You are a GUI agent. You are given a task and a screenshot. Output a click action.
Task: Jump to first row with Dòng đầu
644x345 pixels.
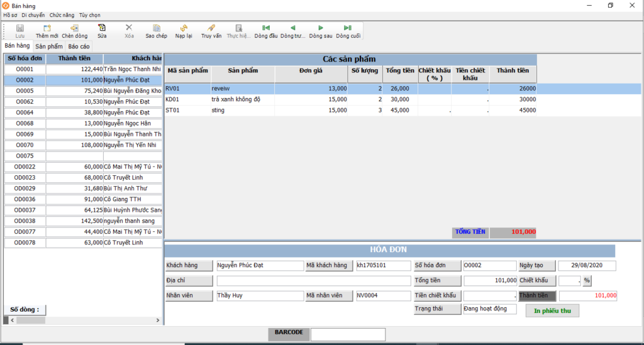(x=266, y=28)
